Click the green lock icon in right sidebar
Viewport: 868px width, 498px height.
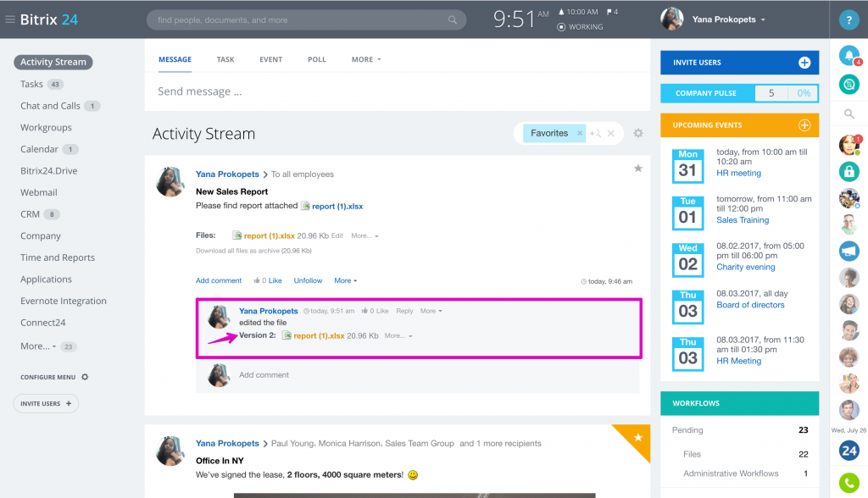(849, 172)
